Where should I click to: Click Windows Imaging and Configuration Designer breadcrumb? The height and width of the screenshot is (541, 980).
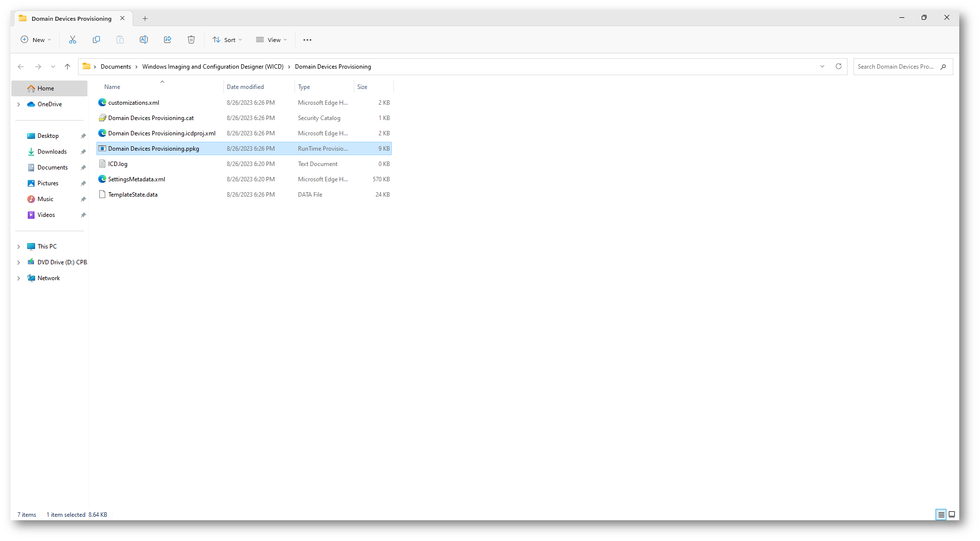tap(213, 67)
